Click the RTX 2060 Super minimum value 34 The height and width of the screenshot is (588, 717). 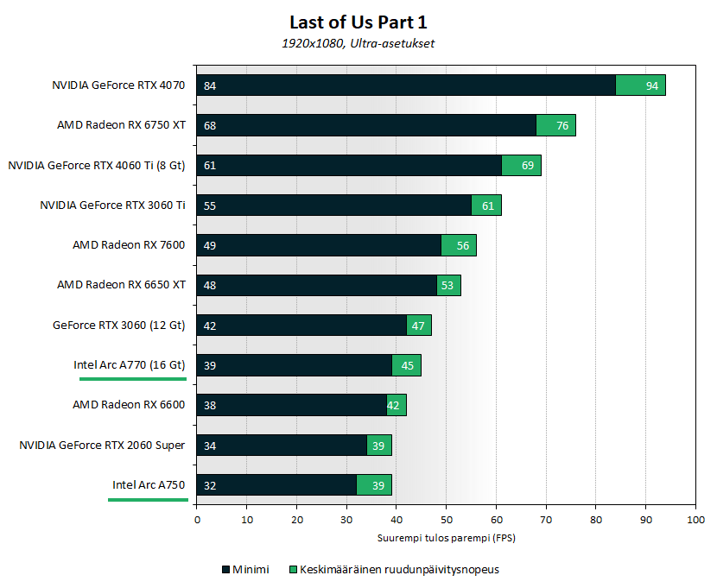(210, 446)
